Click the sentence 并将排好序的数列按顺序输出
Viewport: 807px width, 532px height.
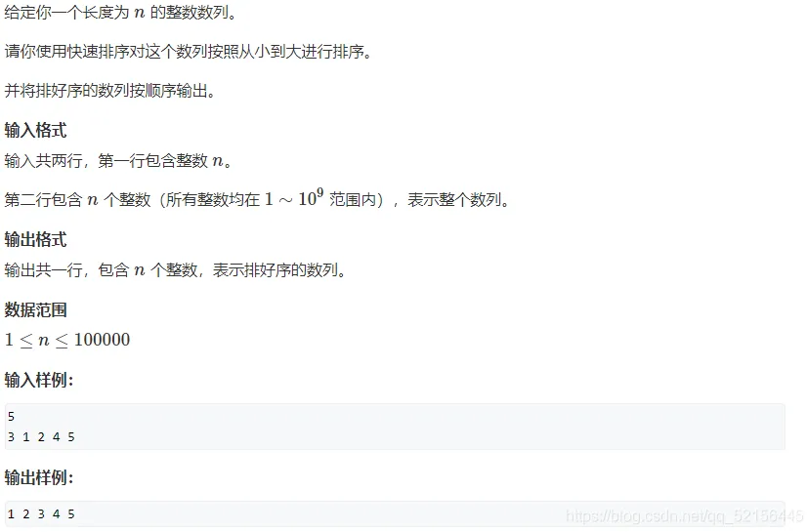tap(109, 91)
